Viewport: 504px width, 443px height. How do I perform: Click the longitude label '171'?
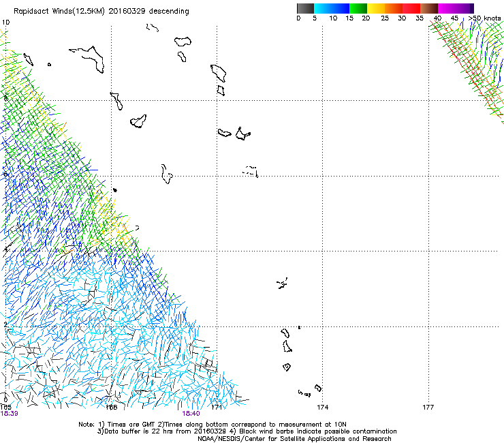click(217, 408)
